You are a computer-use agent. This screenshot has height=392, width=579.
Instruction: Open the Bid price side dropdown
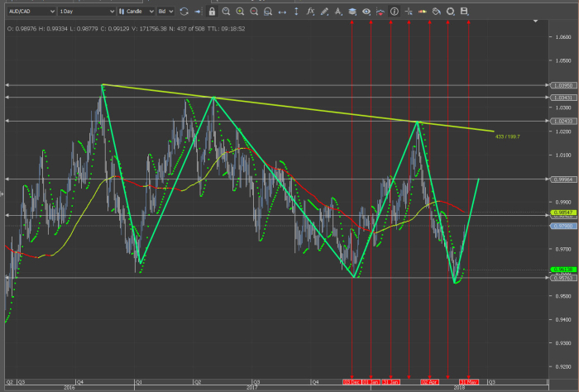tap(165, 12)
